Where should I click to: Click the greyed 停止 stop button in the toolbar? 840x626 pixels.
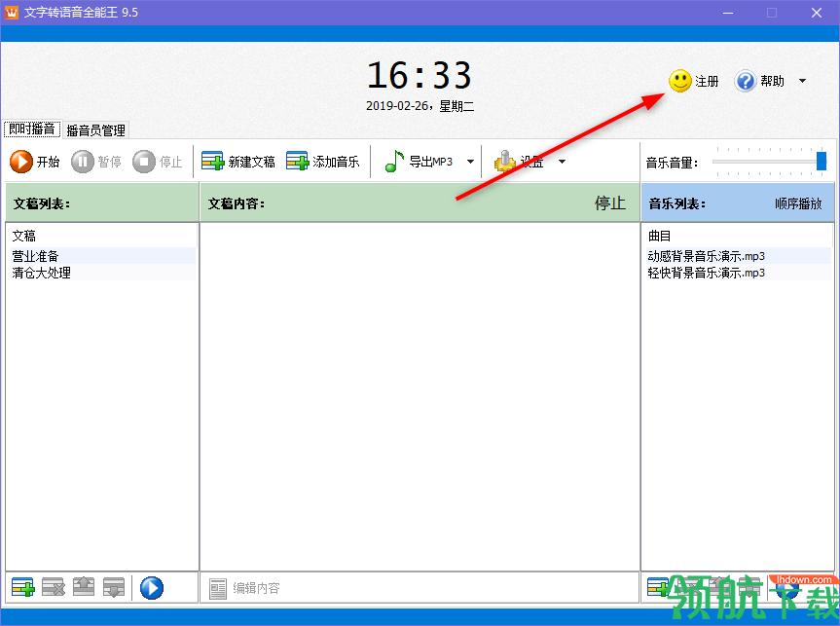coord(158,162)
